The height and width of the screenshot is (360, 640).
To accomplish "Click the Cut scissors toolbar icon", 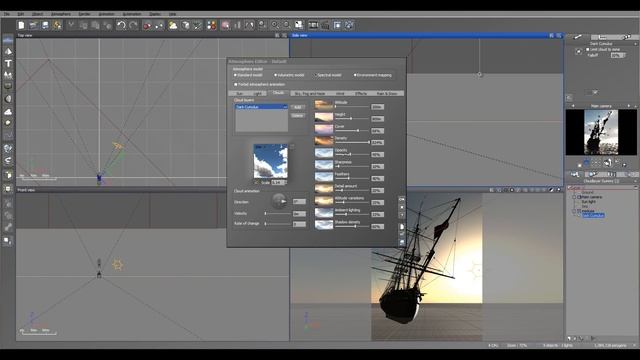I will coord(71,25).
